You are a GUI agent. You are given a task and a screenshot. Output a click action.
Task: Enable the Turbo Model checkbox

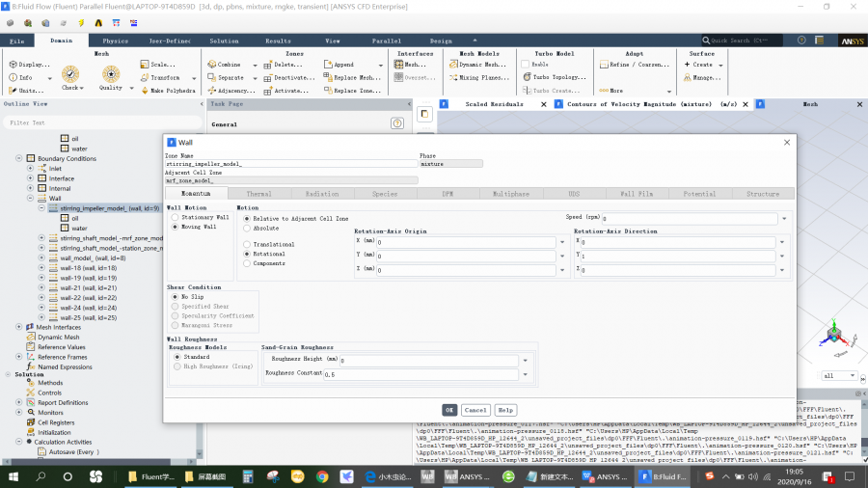527,64
